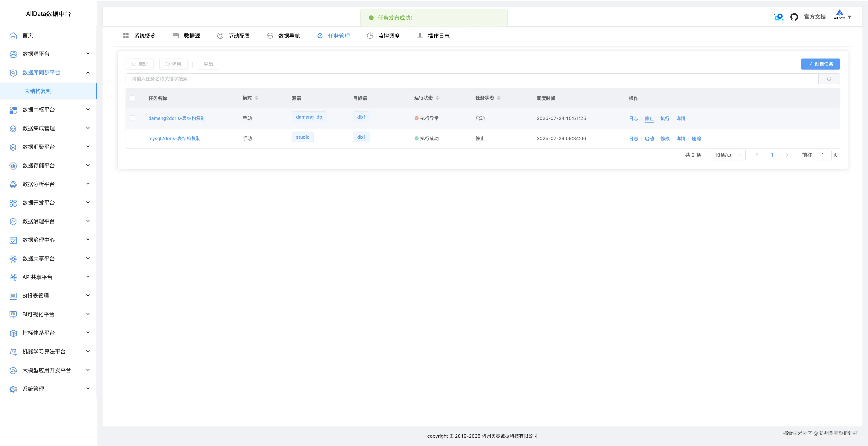
Task: Click the 监控调度 pie chart icon
Action: point(370,36)
